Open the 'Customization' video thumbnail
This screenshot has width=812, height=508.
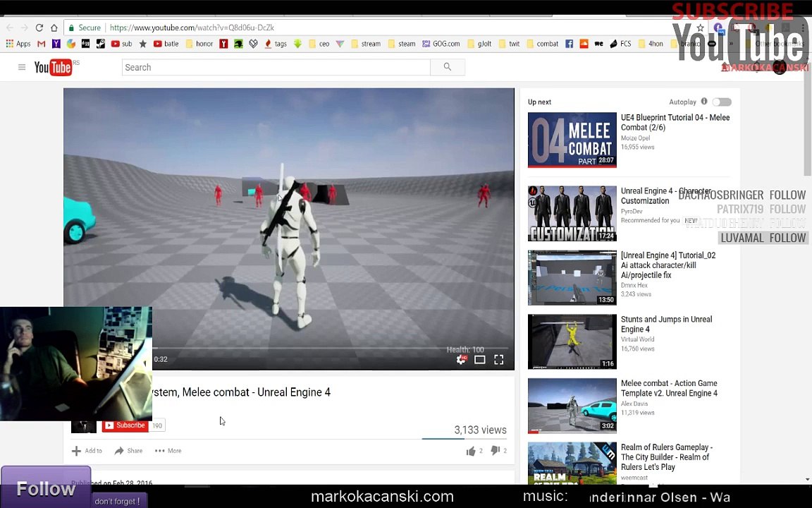[x=572, y=214]
